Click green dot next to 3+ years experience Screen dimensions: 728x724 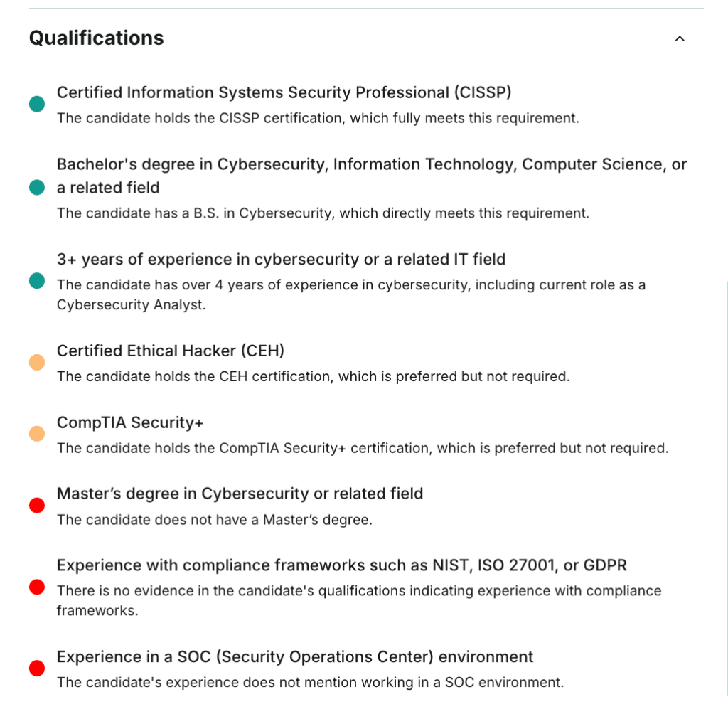[37, 281]
